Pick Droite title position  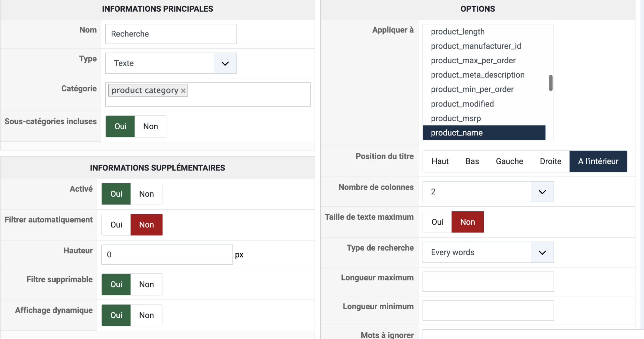click(550, 161)
